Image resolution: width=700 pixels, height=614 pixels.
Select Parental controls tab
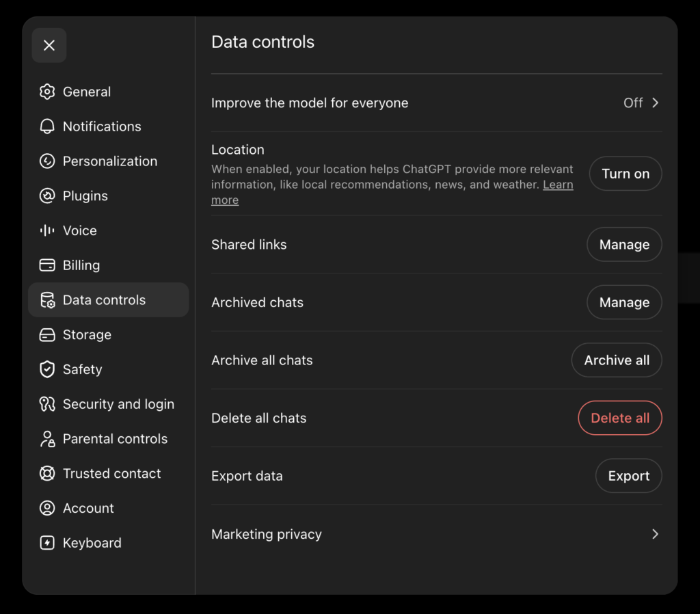109,439
